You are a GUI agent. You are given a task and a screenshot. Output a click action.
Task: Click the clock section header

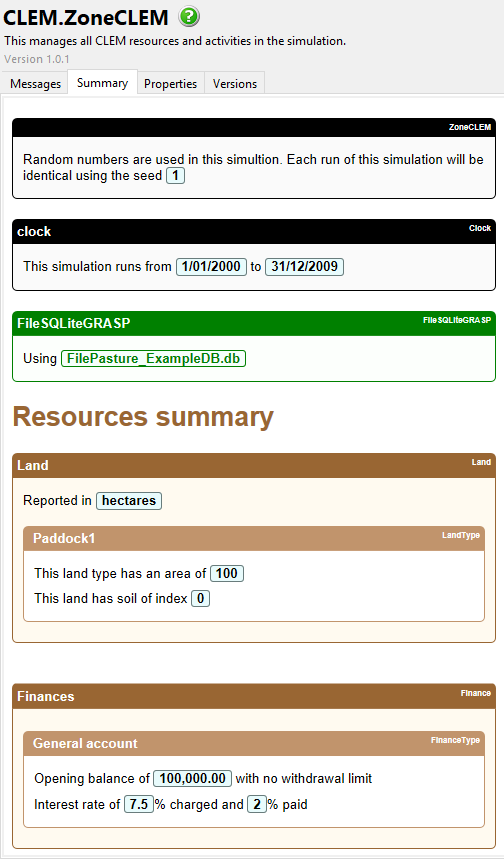(x=254, y=232)
